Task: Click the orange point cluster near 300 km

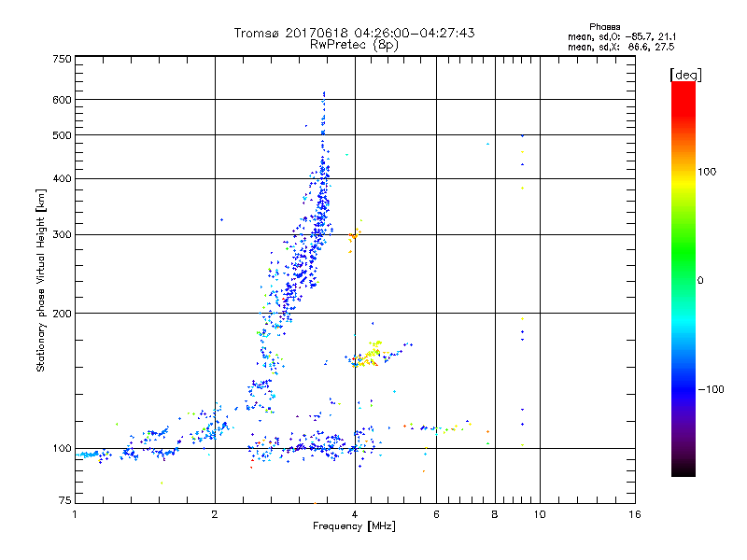Action: click(x=354, y=235)
